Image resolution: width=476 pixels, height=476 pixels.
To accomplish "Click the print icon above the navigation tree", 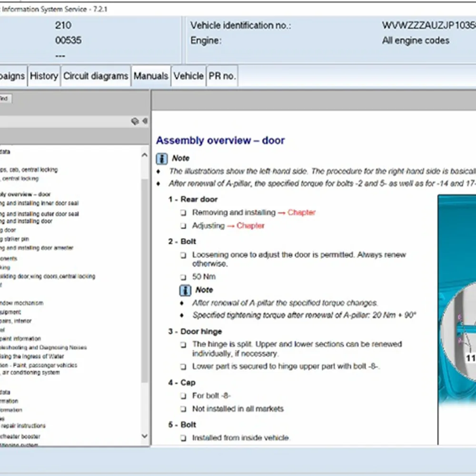I will click(135, 121).
